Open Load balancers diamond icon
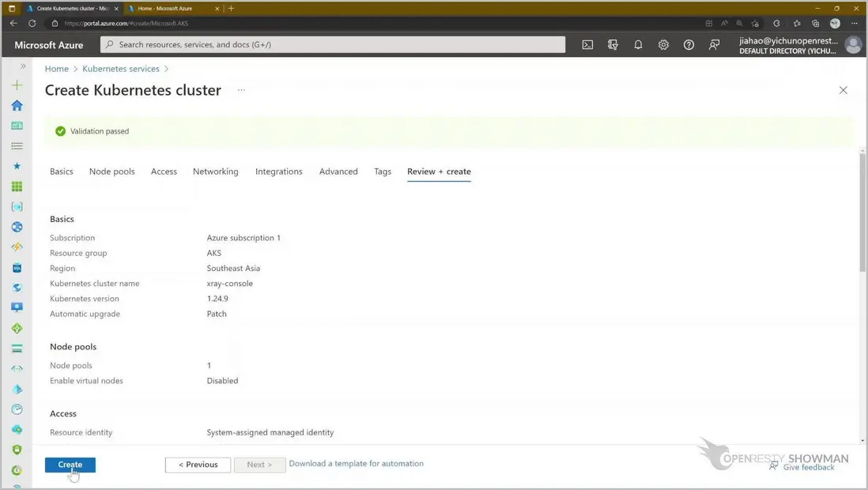Image resolution: width=868 pixels, height=490 pixels. coord(17,328)
